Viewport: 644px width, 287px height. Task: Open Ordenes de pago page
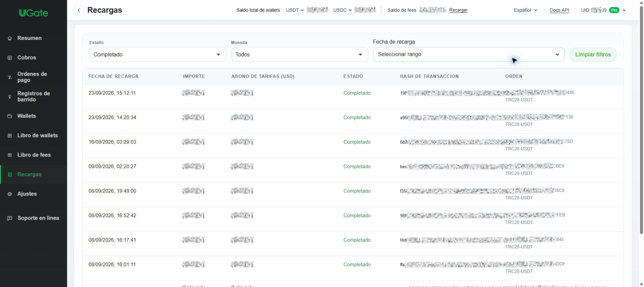click(32, 77)
